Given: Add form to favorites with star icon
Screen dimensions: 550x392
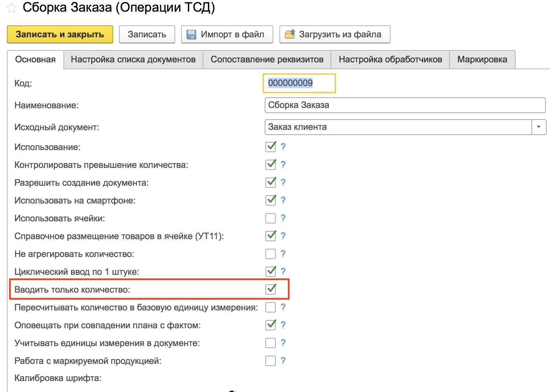Looking at the screenshot, I should click(12, 8).
